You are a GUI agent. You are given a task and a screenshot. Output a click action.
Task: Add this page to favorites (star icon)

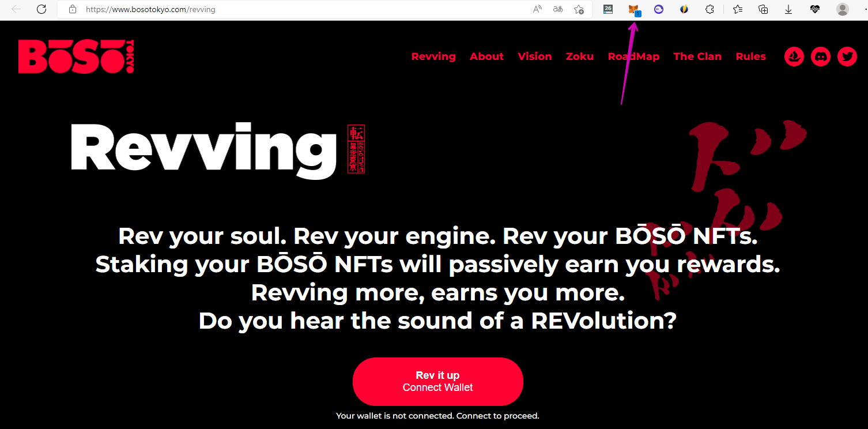point(579,9)
